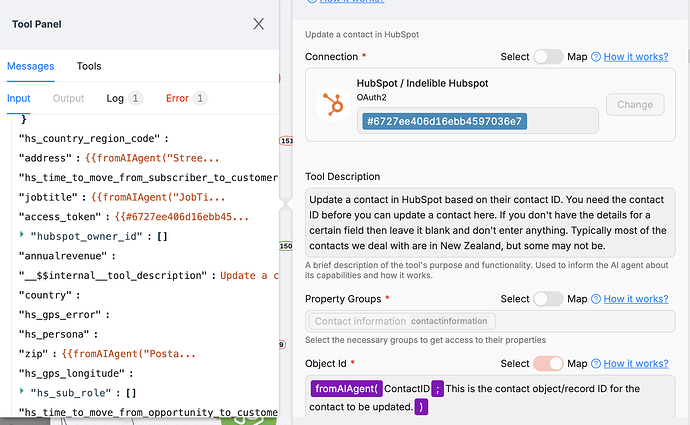Click the closing parenthesis token in Object Id

click(421, 407)
